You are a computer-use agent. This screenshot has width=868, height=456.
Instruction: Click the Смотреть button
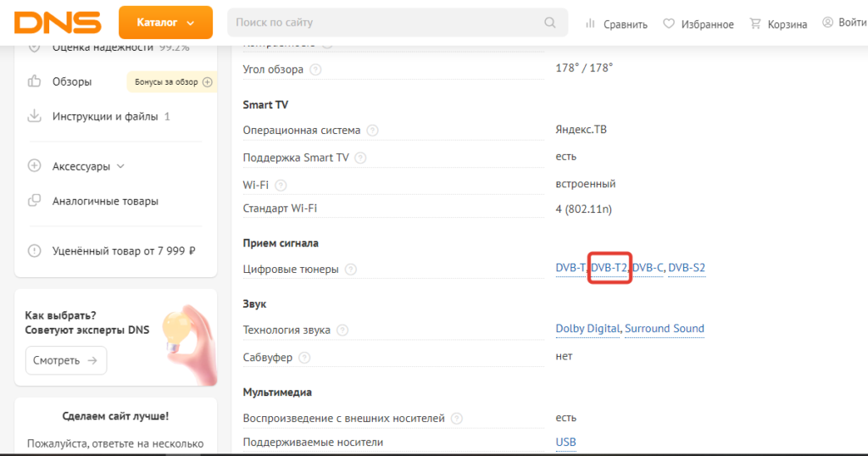click(66, 360)
